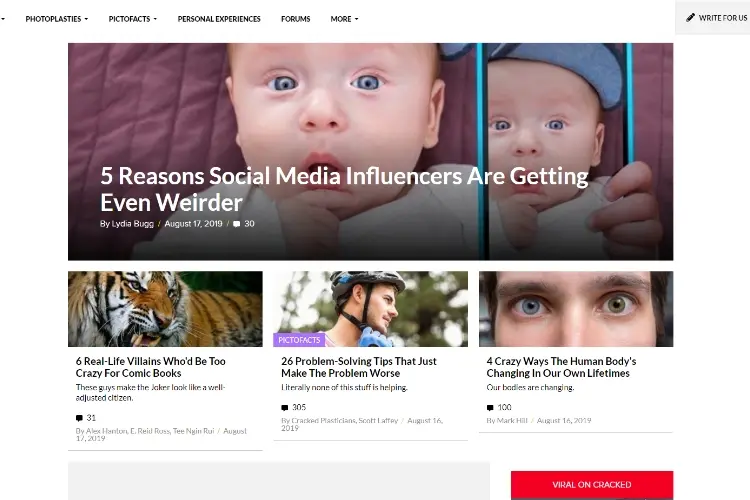The height and width of the screenshot is (500, 750).
Task: Open the More dropdown menu
Action: (x=344, y=19)
